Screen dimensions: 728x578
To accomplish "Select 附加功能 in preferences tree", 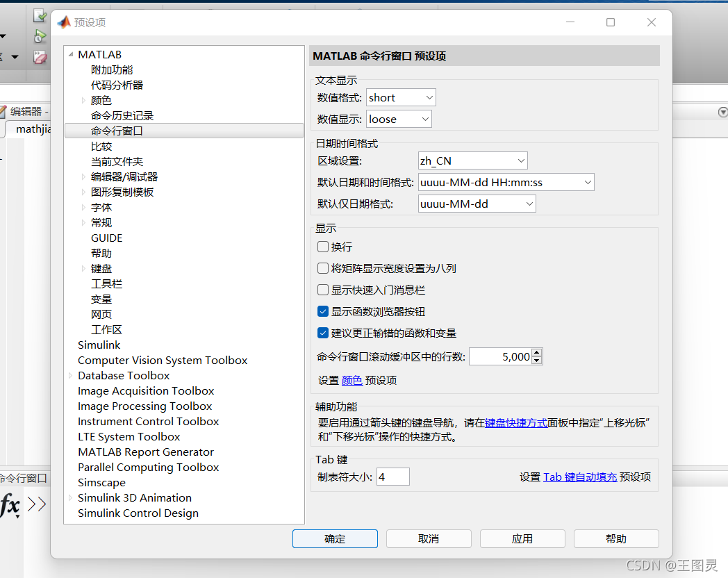I will pyautogui.click(x=112, y=69).
